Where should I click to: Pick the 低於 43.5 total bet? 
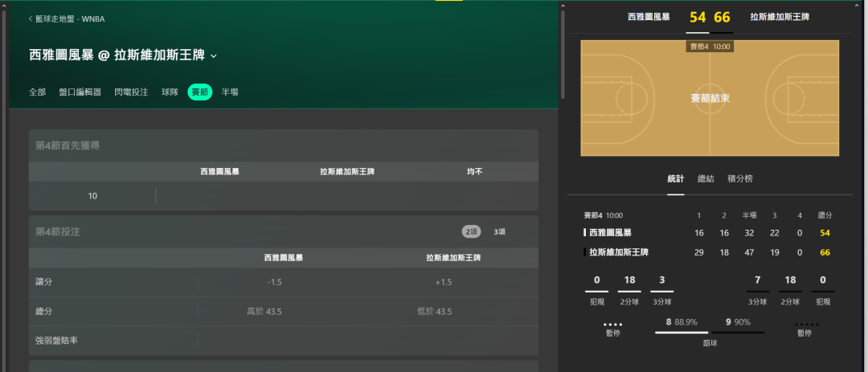click(x=435, y=311)
